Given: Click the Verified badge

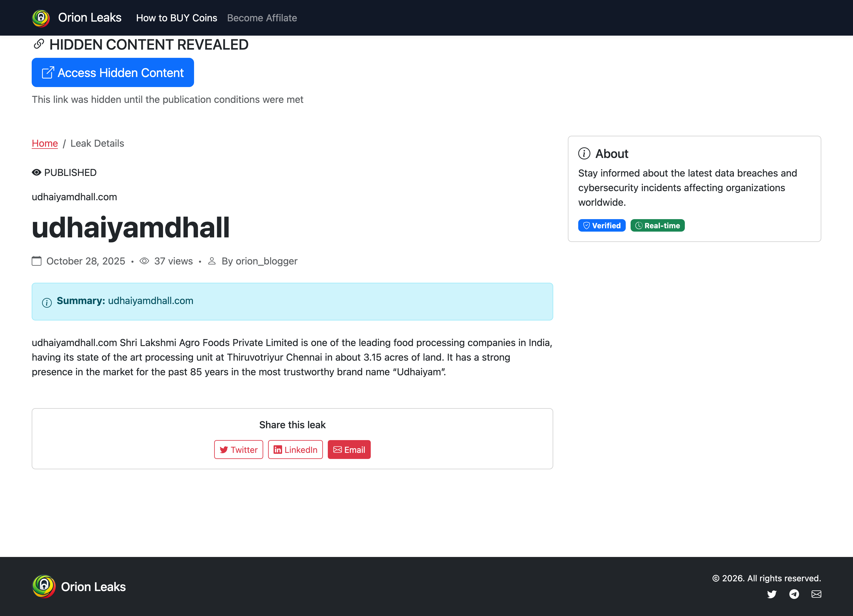Looking at the screenshot, I should pos(602,226).
